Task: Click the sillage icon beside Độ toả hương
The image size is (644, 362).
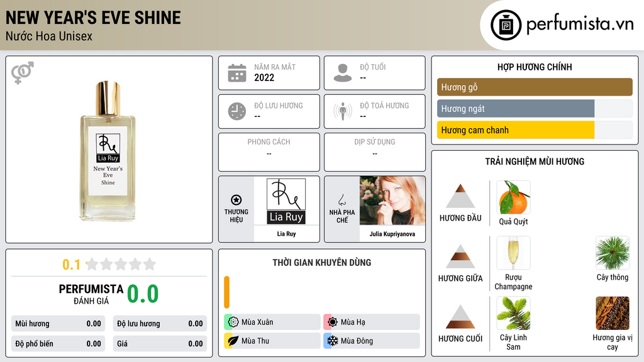Action: pyautogui.click(x=343, y=111)
